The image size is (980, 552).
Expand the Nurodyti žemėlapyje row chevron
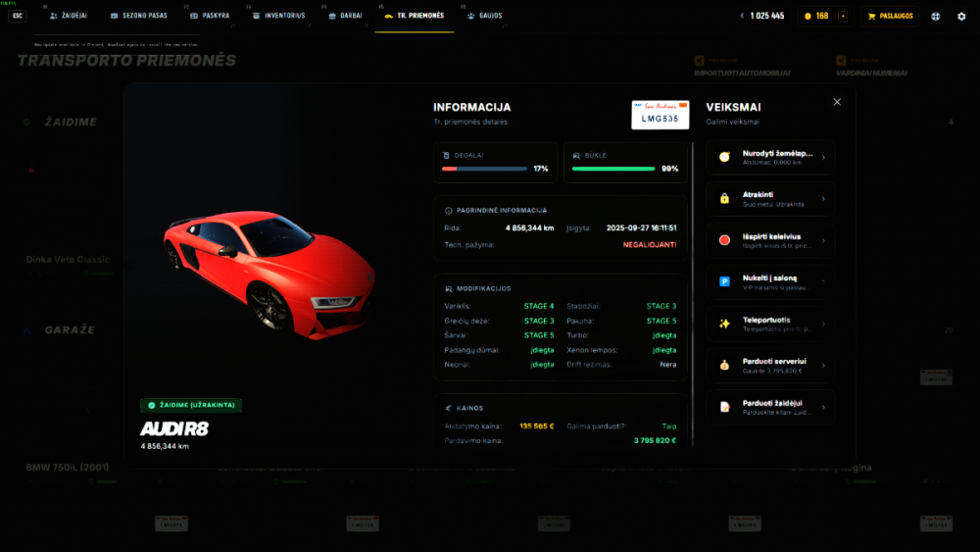(x=823, y=158)
